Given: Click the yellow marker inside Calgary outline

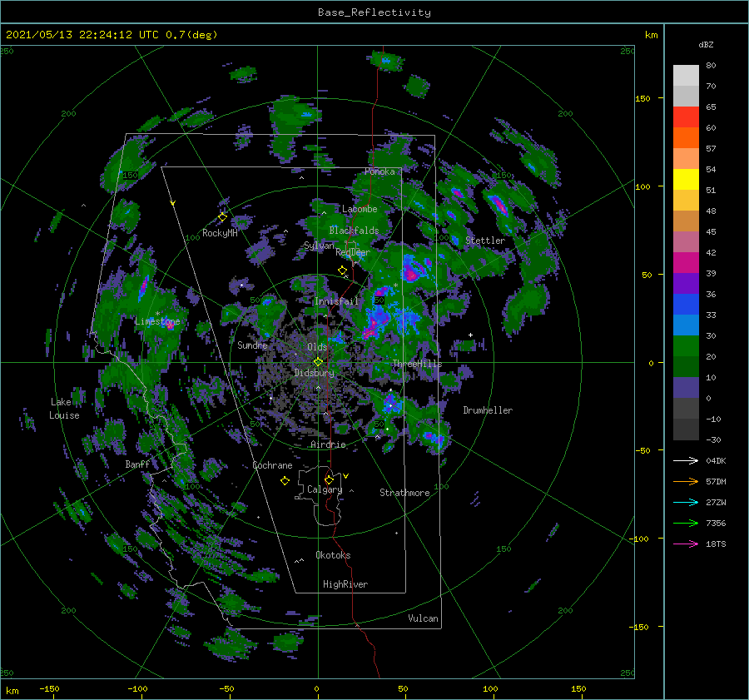Looking at the screenshot, I should click(329, 479).
